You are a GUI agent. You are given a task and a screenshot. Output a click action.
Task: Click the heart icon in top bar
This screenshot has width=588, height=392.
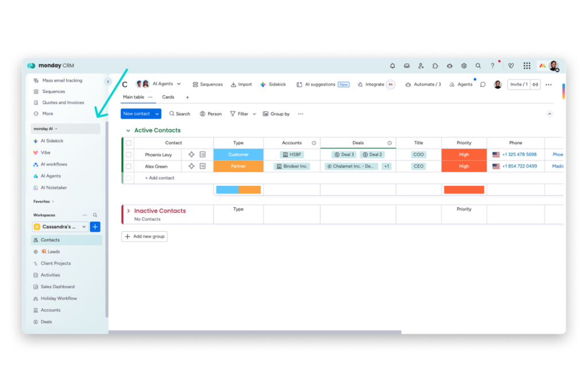[x=510, y=65]
